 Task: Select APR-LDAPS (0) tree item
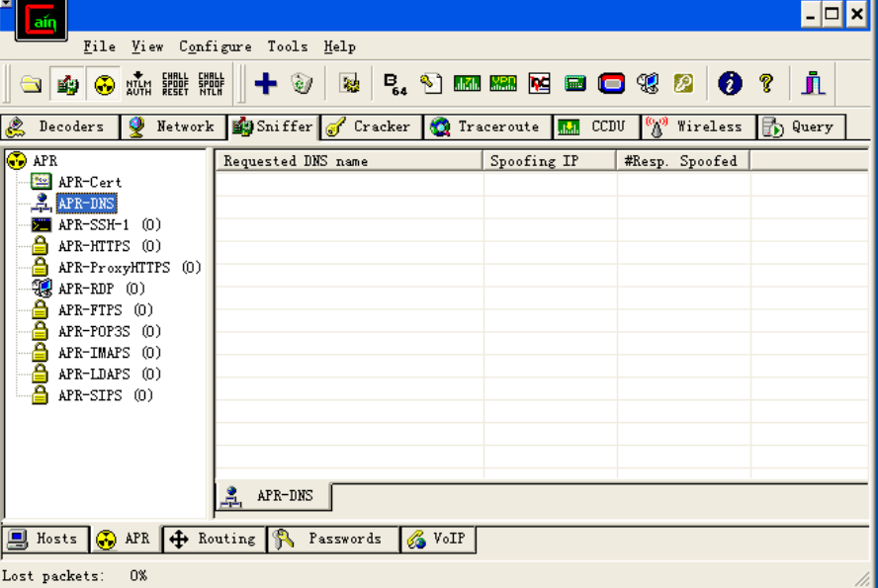pos(109,374)
